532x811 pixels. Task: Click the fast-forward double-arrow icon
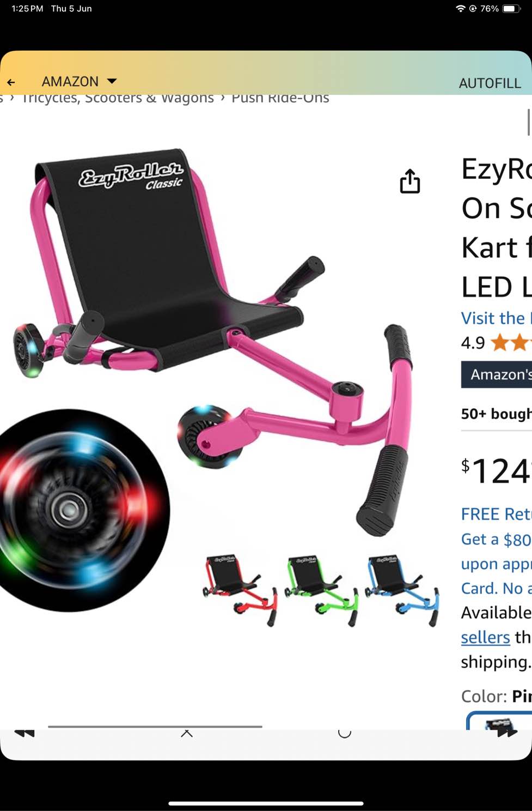click(x=507, y=733)
